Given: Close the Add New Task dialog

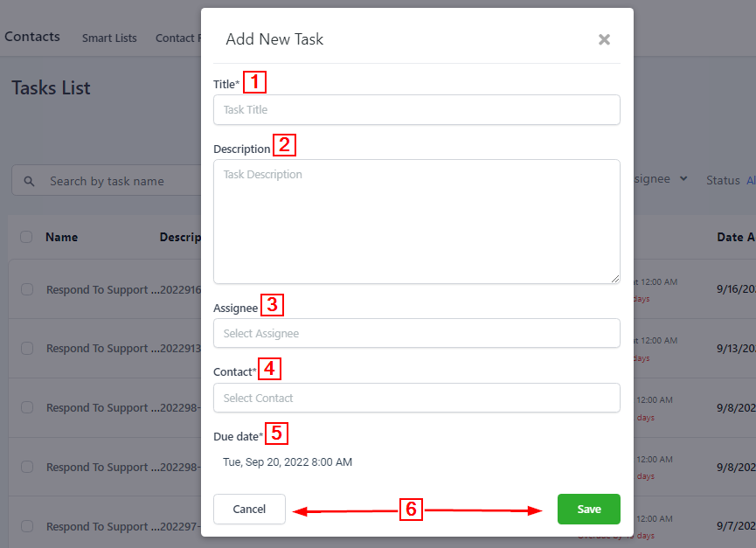Looking at the screenshot, I should pos(604,39).
